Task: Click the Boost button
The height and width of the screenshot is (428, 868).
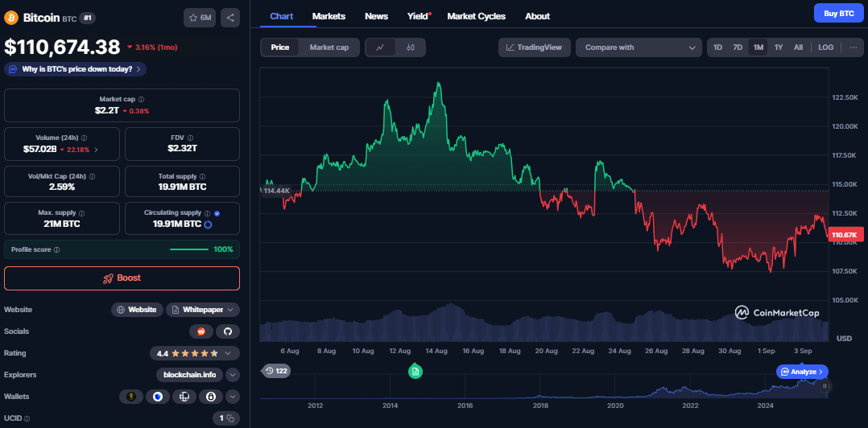Action: [122, 278]
